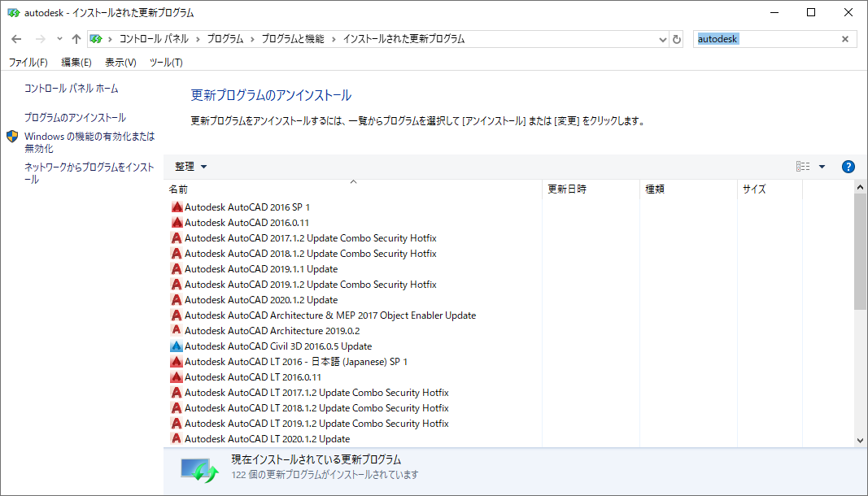Viewport: 868px width, 496px height.
Task: Click the scrollbar up arrow
Action: [x=860, y=187]
